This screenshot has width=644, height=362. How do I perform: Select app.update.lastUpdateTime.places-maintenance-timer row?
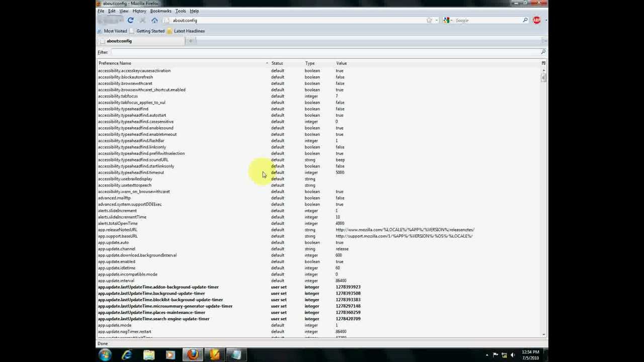(319, 312)
